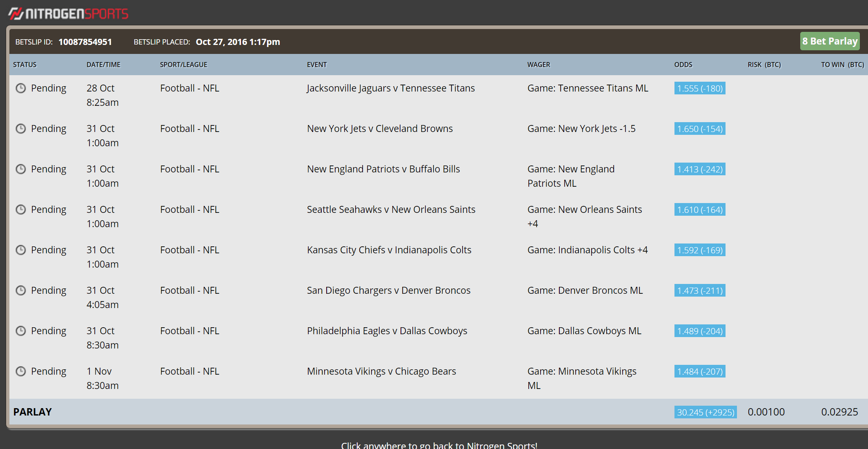Screen dimensions: 868x449
Task: Click the STATUS column header
Action: pyautogui.click(x=25, y=65)
